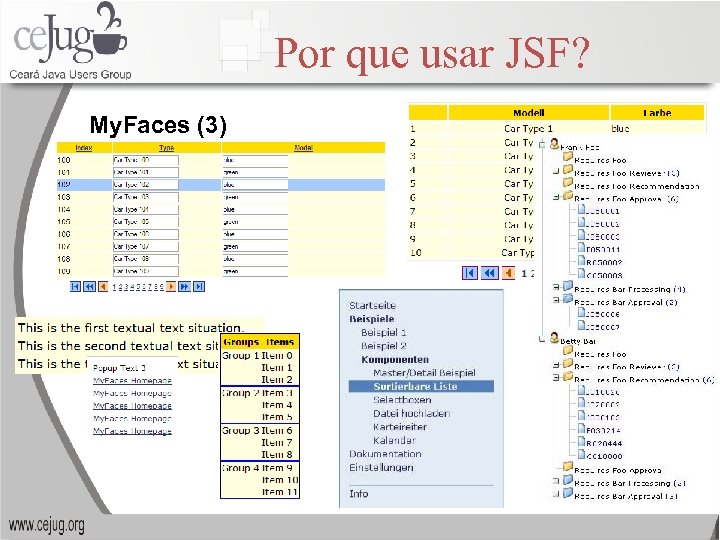
Task: Click fast-rewind icon in MyFaces (3) table pager
Action: [x=90, y=287]
